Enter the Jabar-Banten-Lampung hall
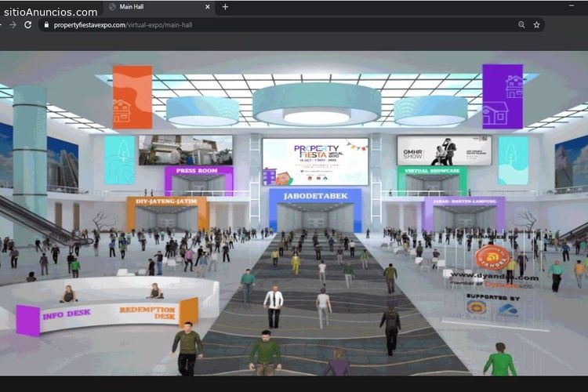Screen dimensions: 588x392 [x=464, y=212]
